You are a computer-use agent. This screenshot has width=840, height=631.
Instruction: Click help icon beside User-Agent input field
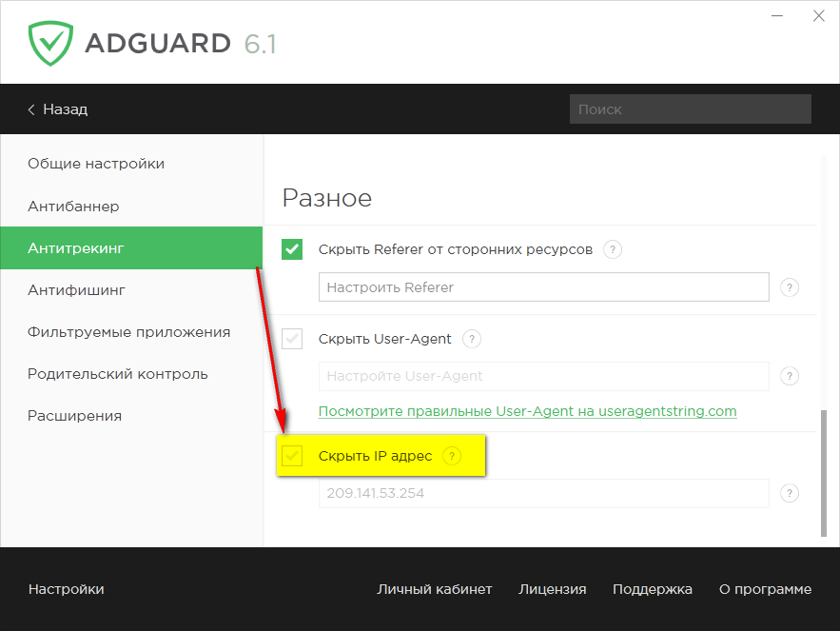(x=789, y=376)
